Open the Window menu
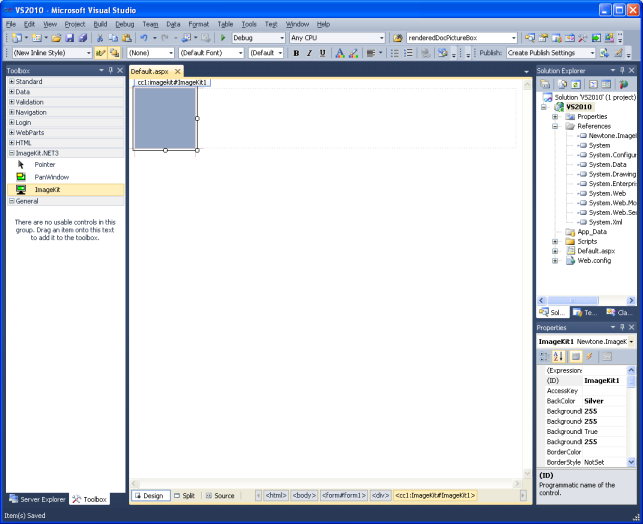643x524 pixels. (297, 24)
